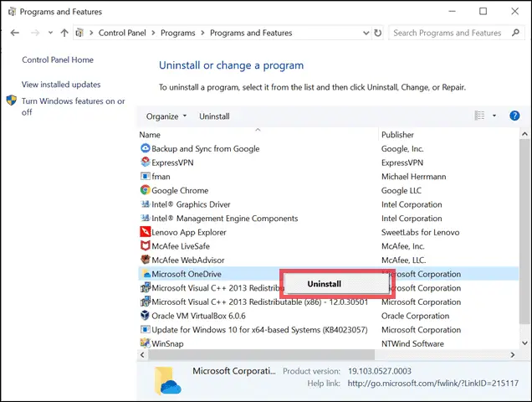This screenshot has width=532, height=402.
Task: Refresh the Programs and Features list
Action: (x=377, y=33)
